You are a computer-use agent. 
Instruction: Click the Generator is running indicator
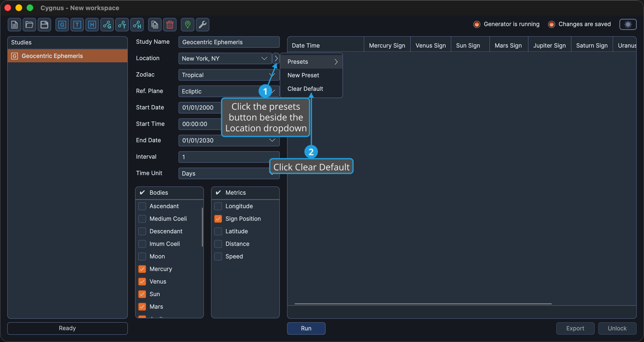point(507,24)
